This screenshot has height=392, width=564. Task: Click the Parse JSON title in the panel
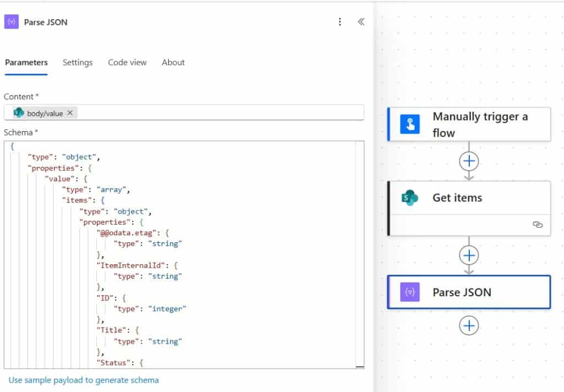pos(46,22)
